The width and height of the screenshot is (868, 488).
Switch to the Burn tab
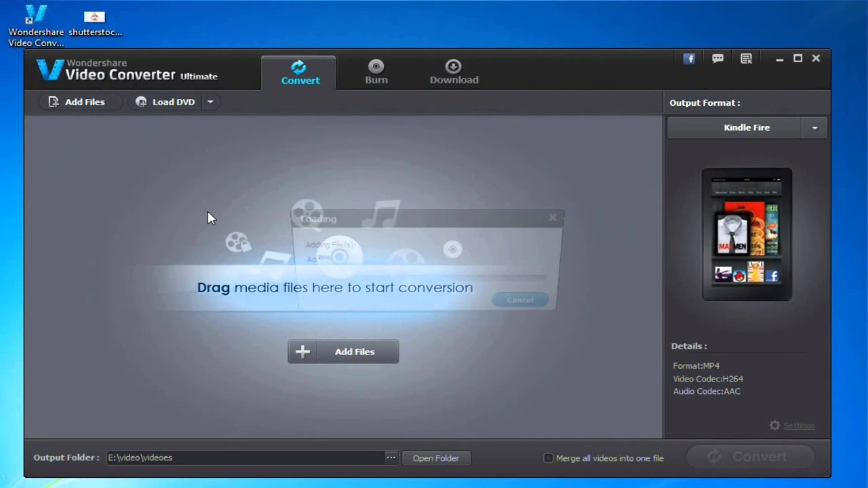(376, 73)
